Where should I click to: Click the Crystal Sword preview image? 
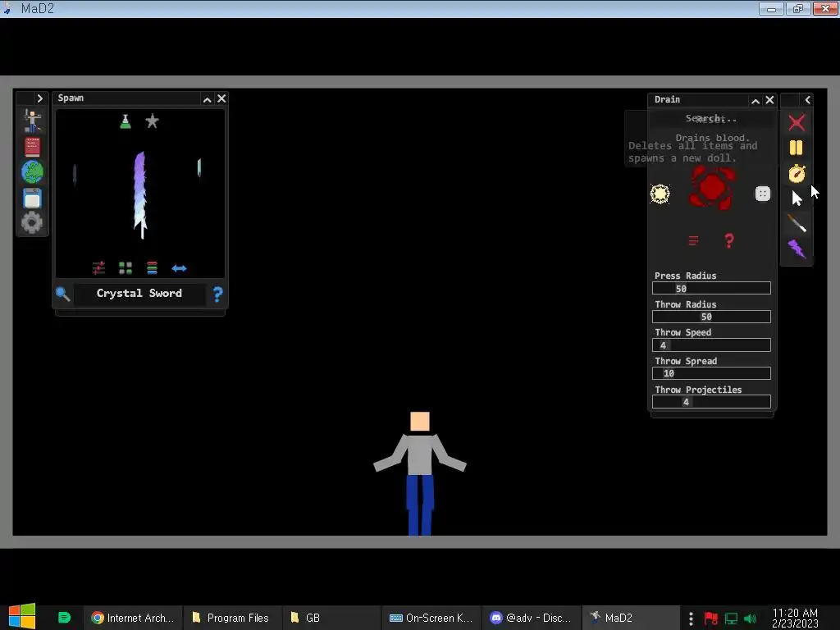[x=140, y=195]
